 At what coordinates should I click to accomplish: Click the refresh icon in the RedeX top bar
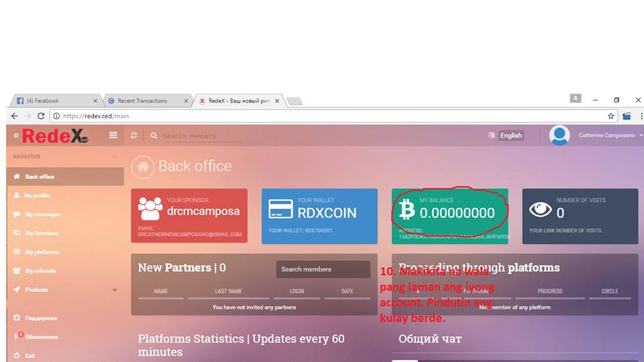click(x=134, y=136)
